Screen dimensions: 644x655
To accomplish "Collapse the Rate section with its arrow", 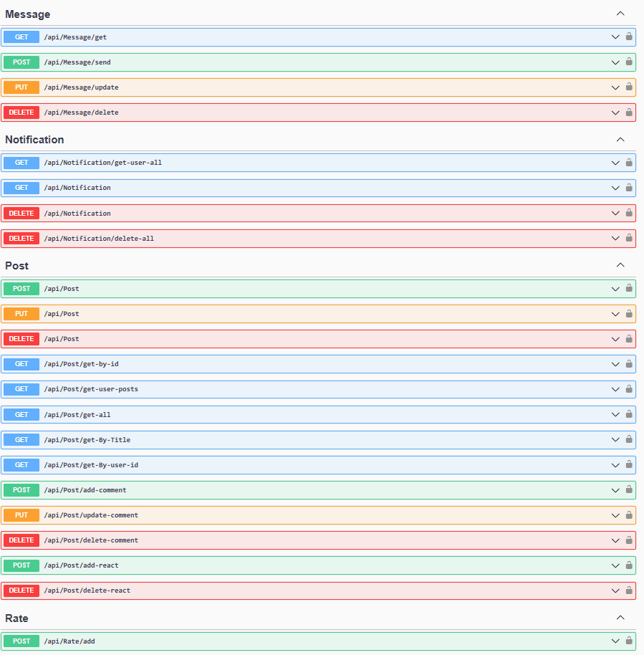I will click(x=620, y=618).
